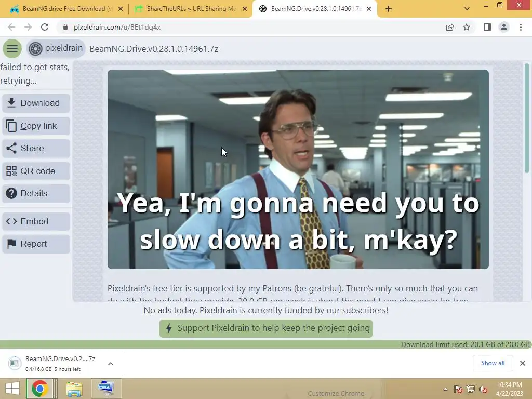Click Support Pixeldrain to help keep project going
This screenshot has height=399, width=532.
tap(266, 328)
